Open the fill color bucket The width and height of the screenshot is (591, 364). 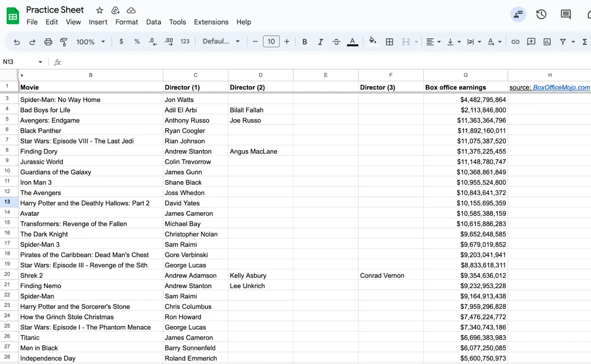(x=372, y=41)
